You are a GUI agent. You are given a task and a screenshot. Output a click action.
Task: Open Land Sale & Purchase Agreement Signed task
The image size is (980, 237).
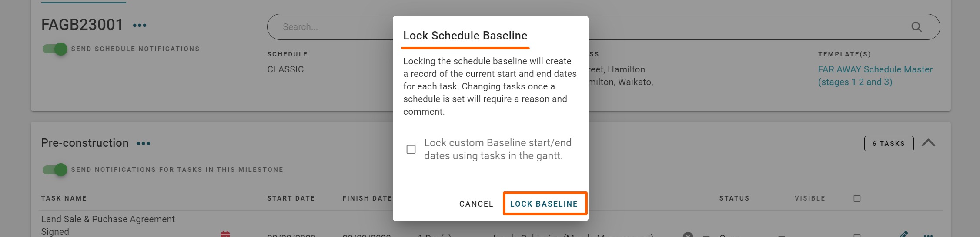pyautogui.click(x=108, y=225)
